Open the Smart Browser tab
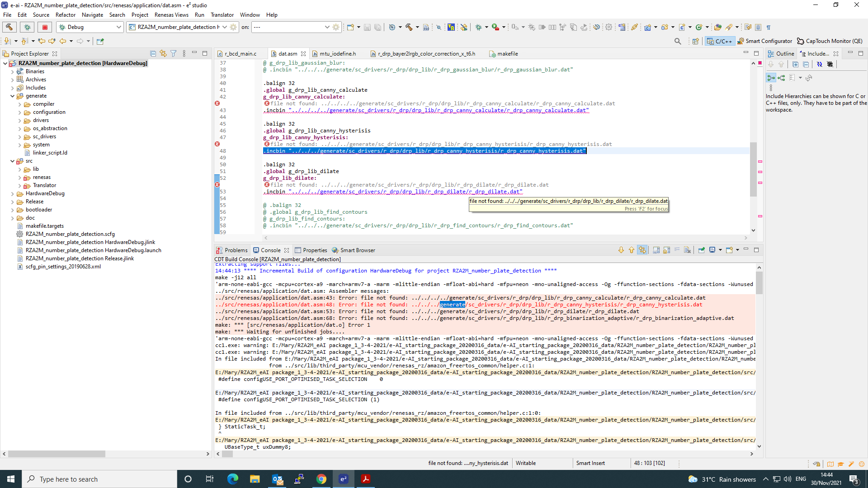 click(354, 250)
